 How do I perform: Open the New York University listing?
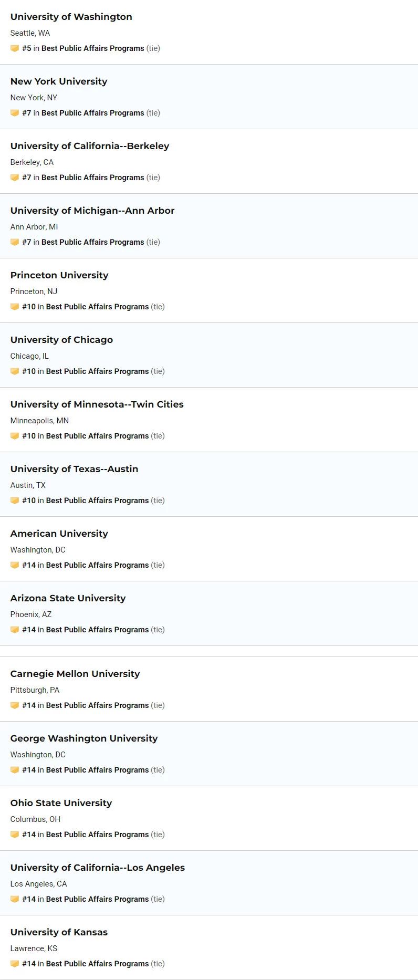59,81
